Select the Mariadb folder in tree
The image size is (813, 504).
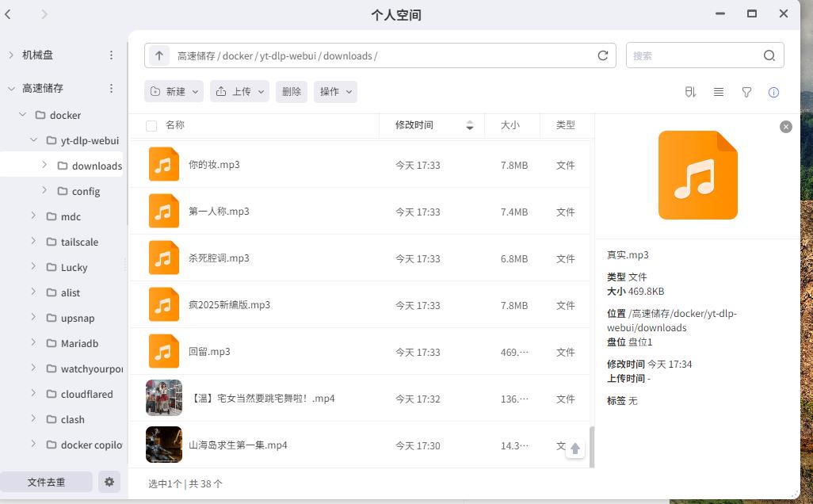(79, 343)
